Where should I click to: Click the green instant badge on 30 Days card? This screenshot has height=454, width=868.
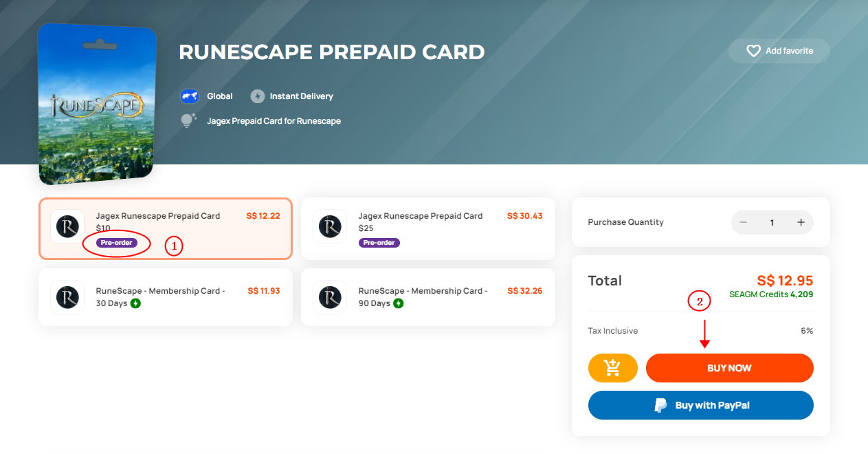[135, 303]
